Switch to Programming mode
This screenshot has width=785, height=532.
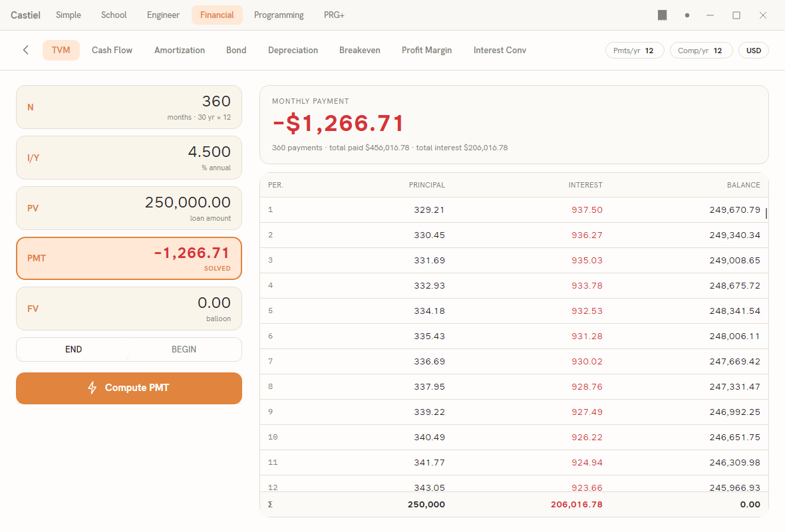(278, 15)
